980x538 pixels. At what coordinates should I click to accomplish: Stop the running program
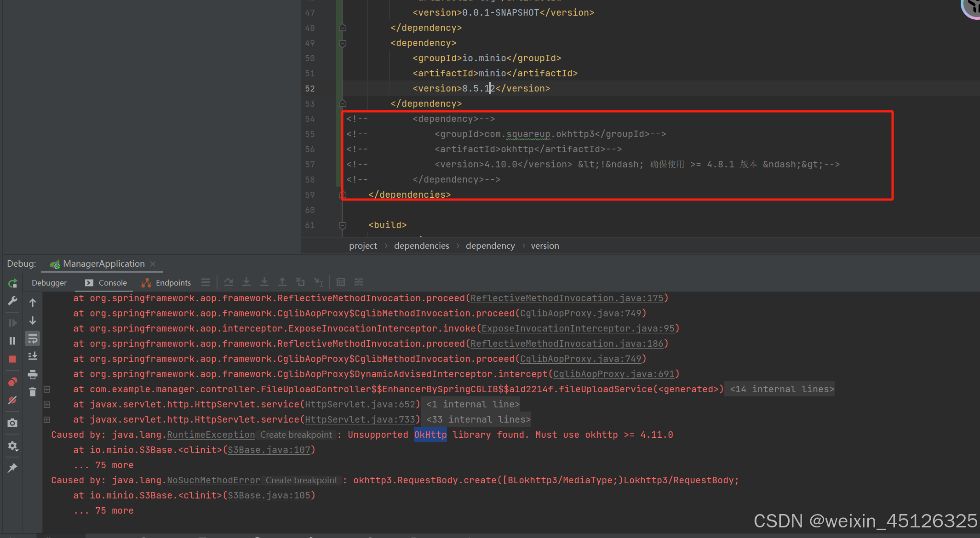(12, 358)
